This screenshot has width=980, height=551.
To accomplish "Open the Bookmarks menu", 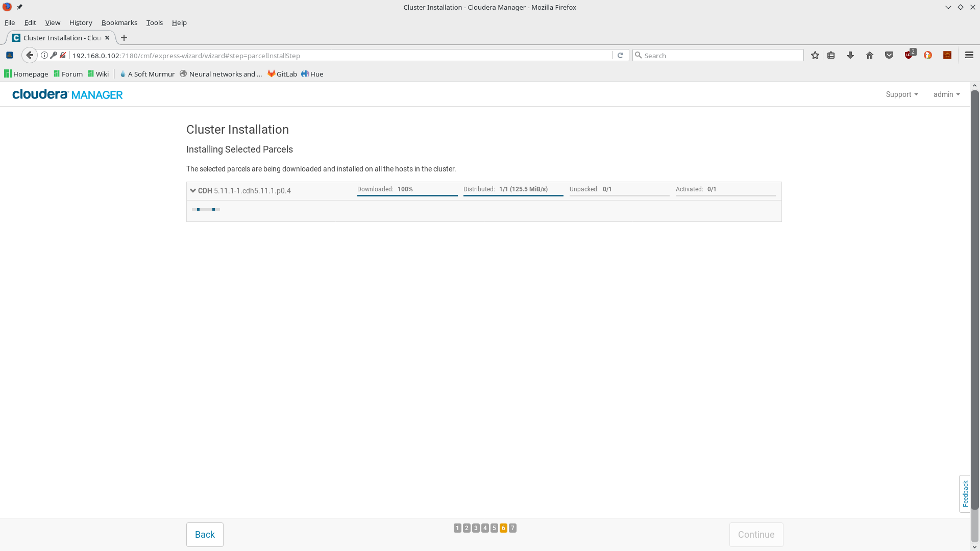I will coord(119,22).
